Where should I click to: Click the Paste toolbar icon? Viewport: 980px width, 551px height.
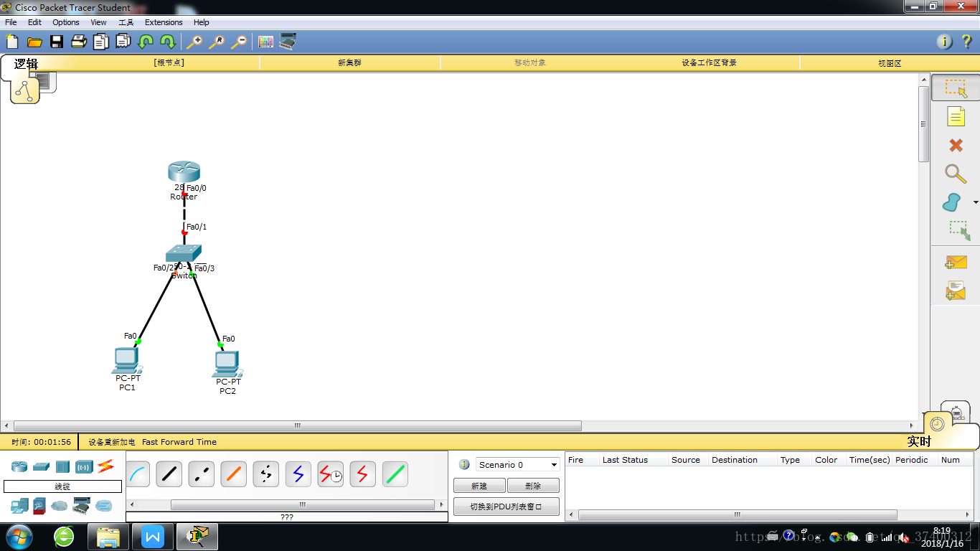tap(123, 42)
